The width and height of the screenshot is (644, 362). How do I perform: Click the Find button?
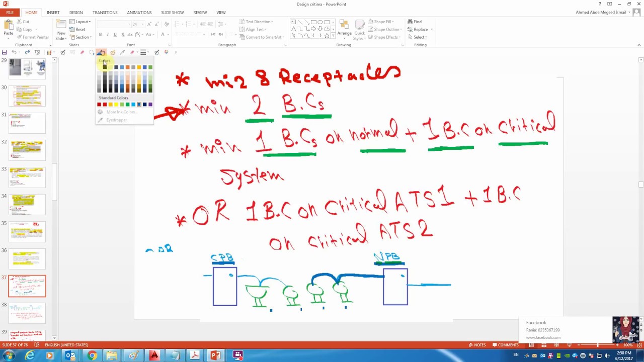415,22
